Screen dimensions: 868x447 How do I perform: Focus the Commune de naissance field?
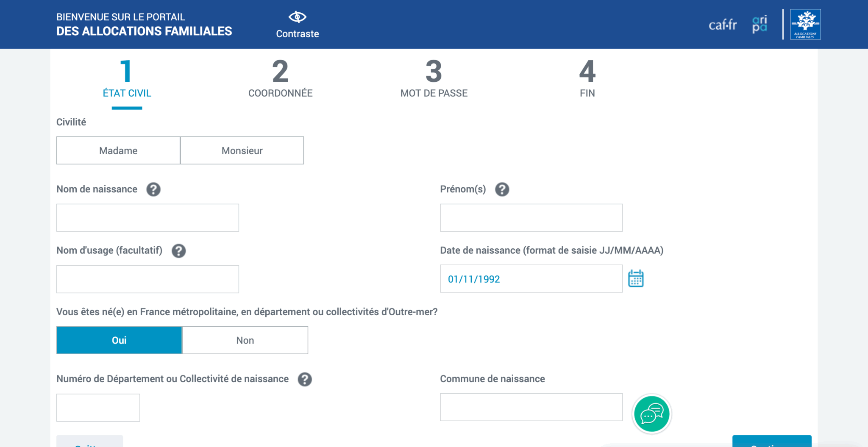531,407
